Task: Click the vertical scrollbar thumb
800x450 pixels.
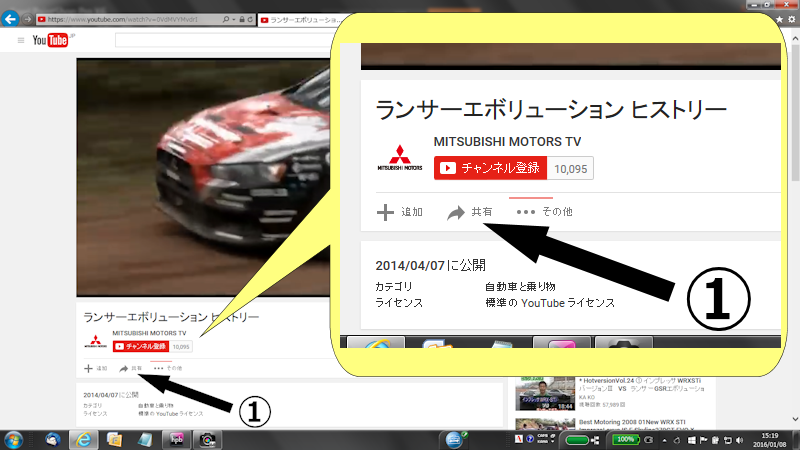Action: [795, 112]
